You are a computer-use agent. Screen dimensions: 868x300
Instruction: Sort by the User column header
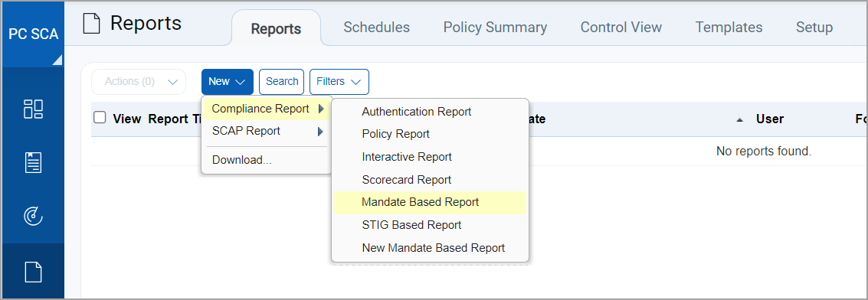(x=769, y=119)
